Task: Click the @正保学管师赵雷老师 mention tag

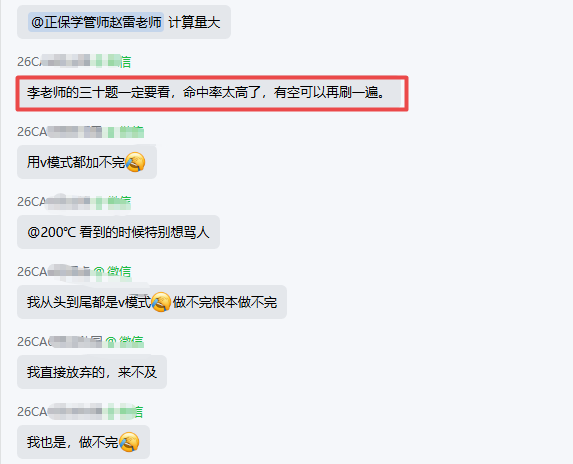Action: point(96,22)
